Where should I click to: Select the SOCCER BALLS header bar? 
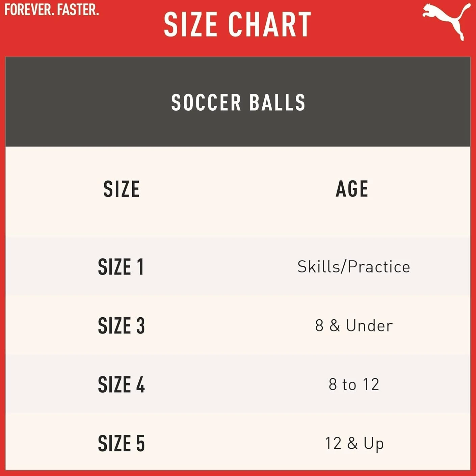[238, 102]
